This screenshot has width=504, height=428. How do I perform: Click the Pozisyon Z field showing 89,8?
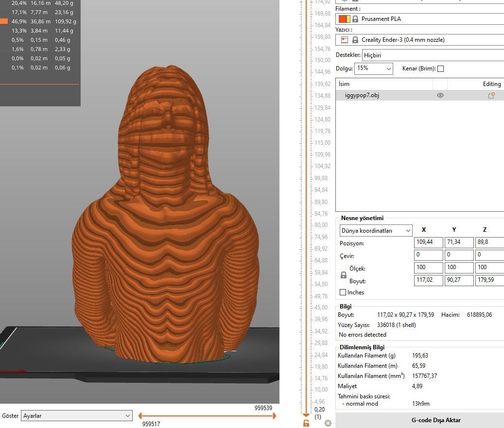tap(489, 242)
